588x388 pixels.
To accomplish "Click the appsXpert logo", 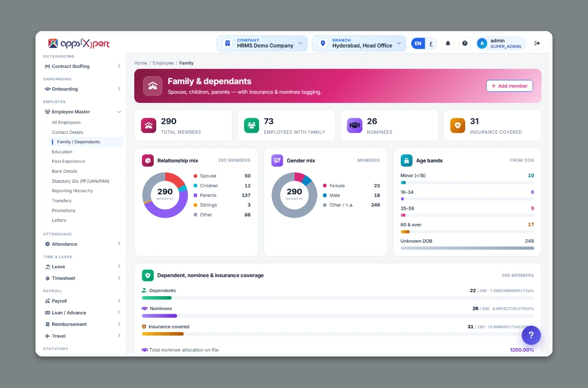I will [x=79, y=43].
